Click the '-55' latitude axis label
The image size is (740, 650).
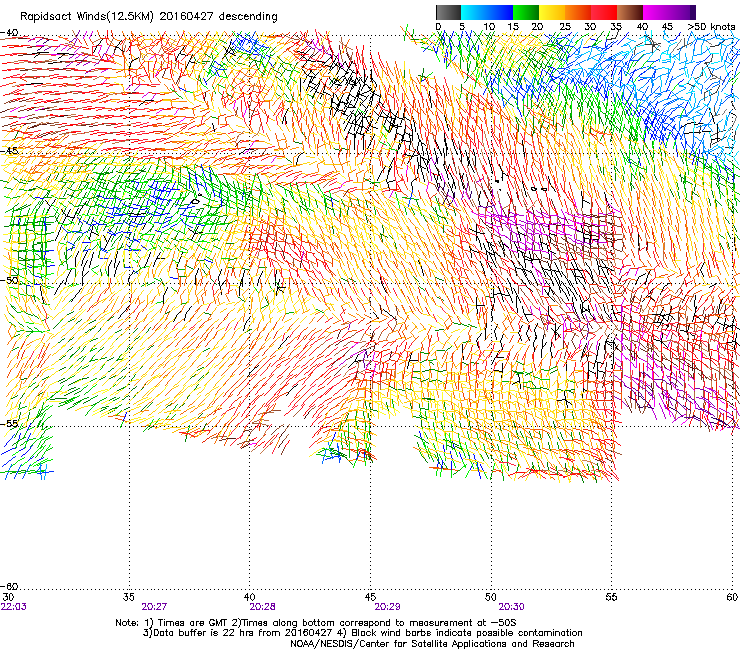pyautogui.click(x=9, y=423)
